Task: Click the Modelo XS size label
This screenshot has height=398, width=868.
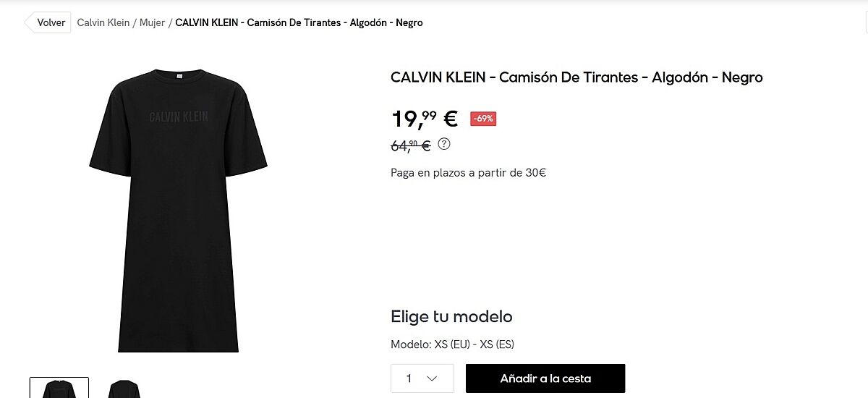Action: click(452, 344)
